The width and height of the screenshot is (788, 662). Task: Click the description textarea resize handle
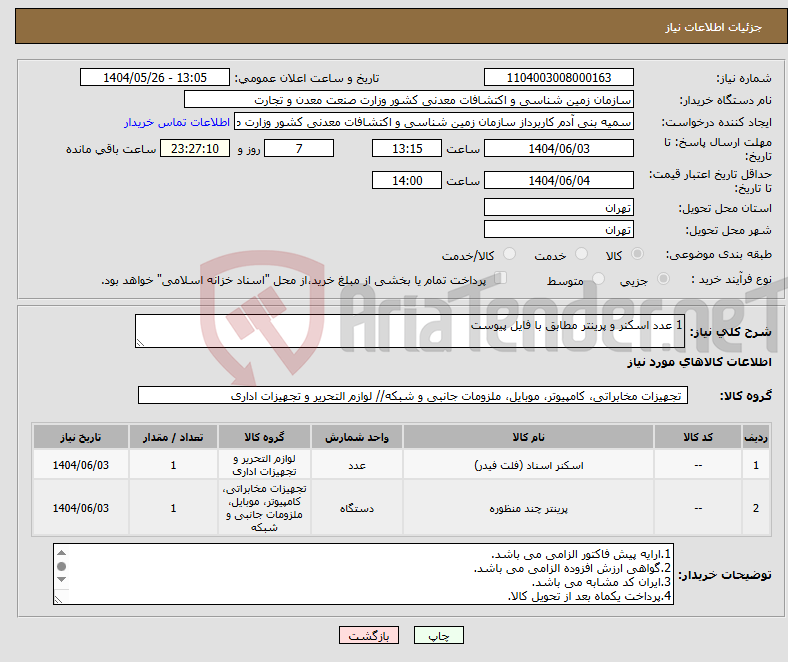tap(140, 343)
